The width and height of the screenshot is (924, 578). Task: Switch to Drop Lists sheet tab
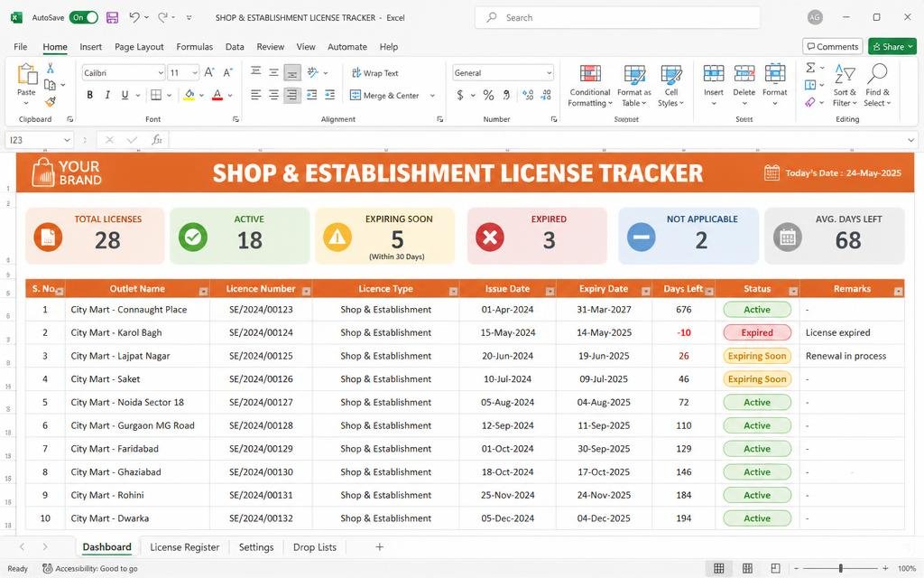[x=315, y=547]
